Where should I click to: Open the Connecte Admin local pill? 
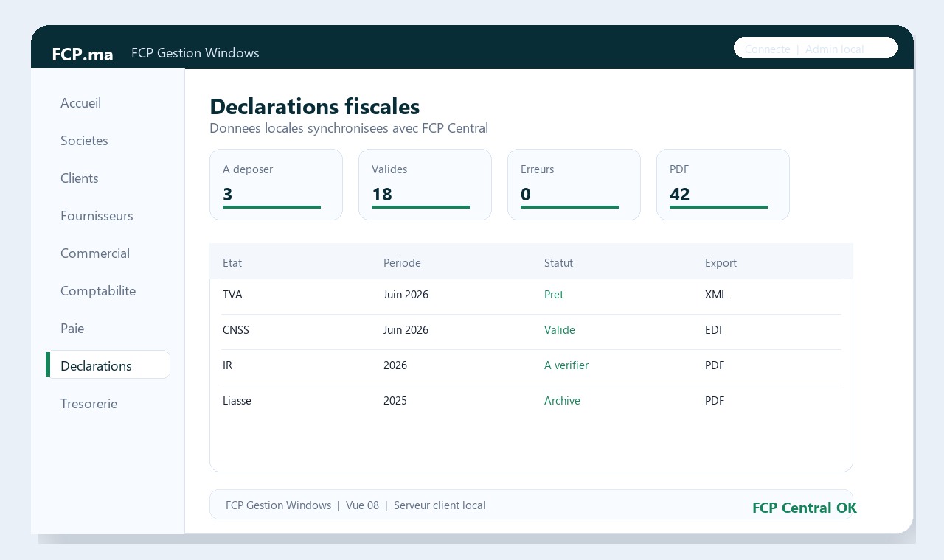pyautogui.click(x=816, y=48)
